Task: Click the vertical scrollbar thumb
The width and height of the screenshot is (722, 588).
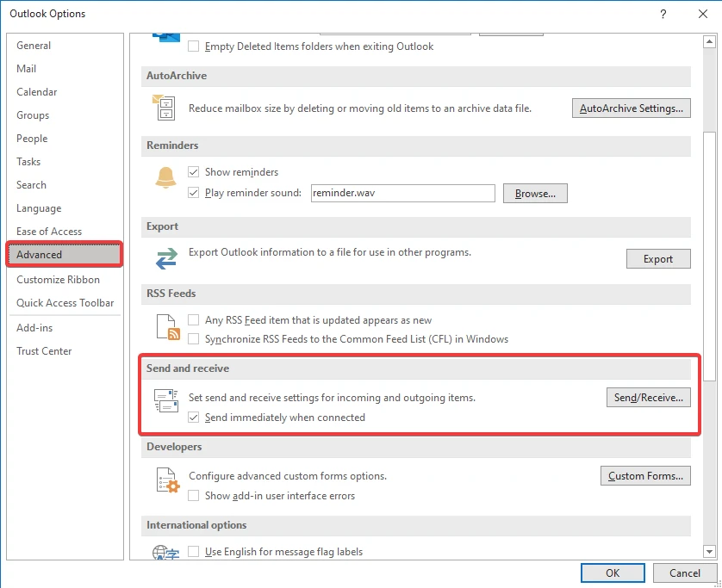Action: tap(710, 257)
